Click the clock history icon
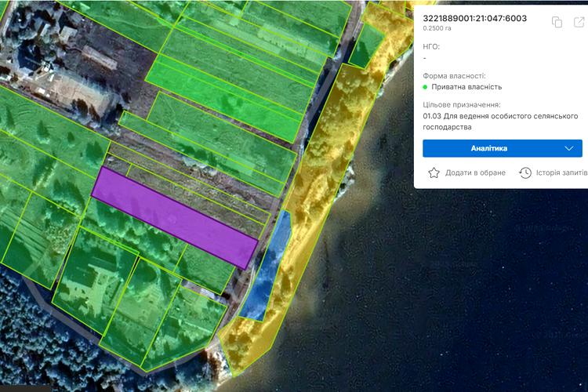This screenshot has height=392, width=588. (x=525, y=173)
